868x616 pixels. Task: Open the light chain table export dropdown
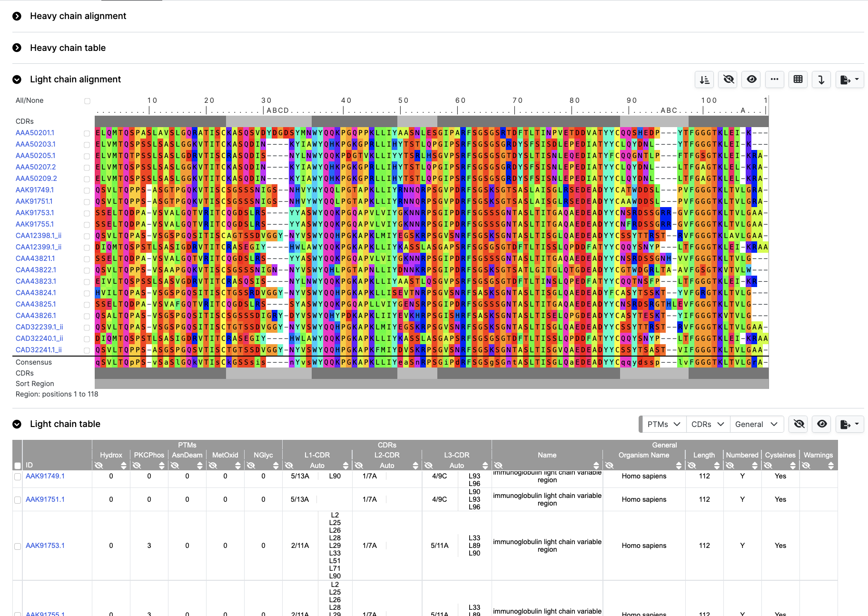point(849,424)
